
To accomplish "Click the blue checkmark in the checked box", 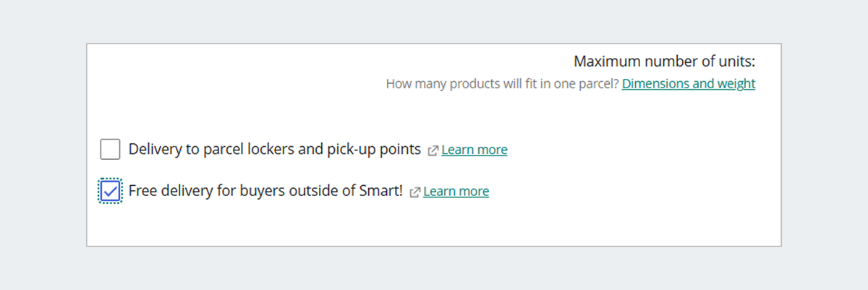I will (111, 191).
